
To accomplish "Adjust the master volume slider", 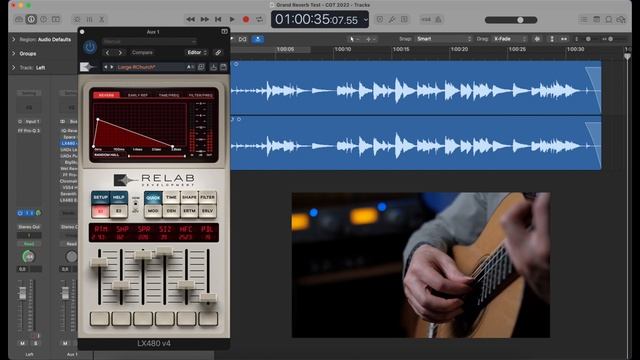I will coord(511,20).
